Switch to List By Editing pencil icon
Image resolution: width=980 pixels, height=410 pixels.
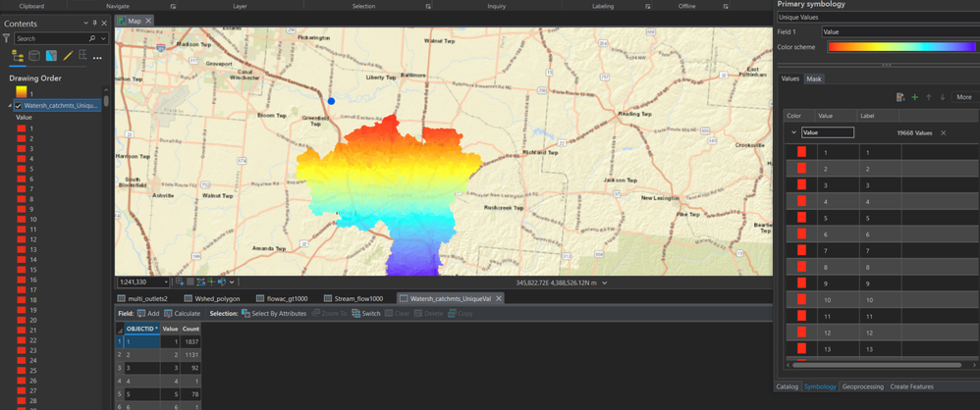[68, 57]
